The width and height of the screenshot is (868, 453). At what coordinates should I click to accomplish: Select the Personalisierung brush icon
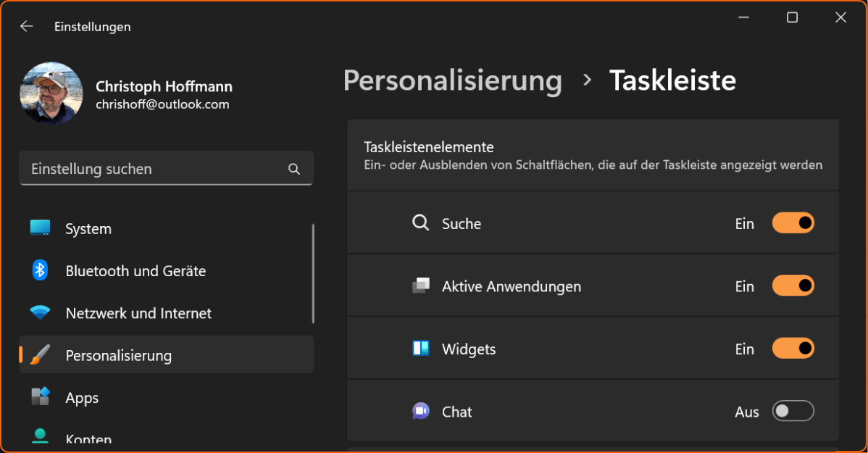(40, 354)
